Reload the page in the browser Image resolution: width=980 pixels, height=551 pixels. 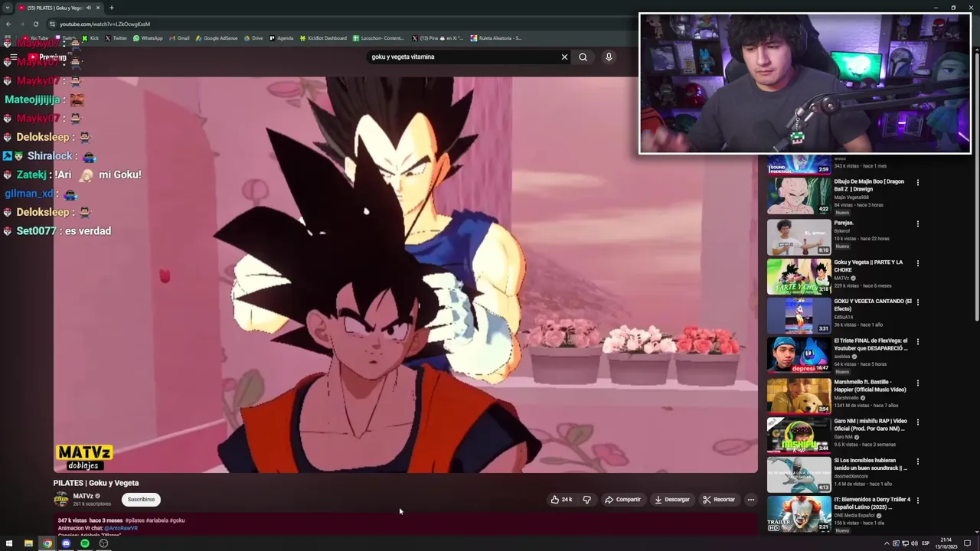coord(35,24)
